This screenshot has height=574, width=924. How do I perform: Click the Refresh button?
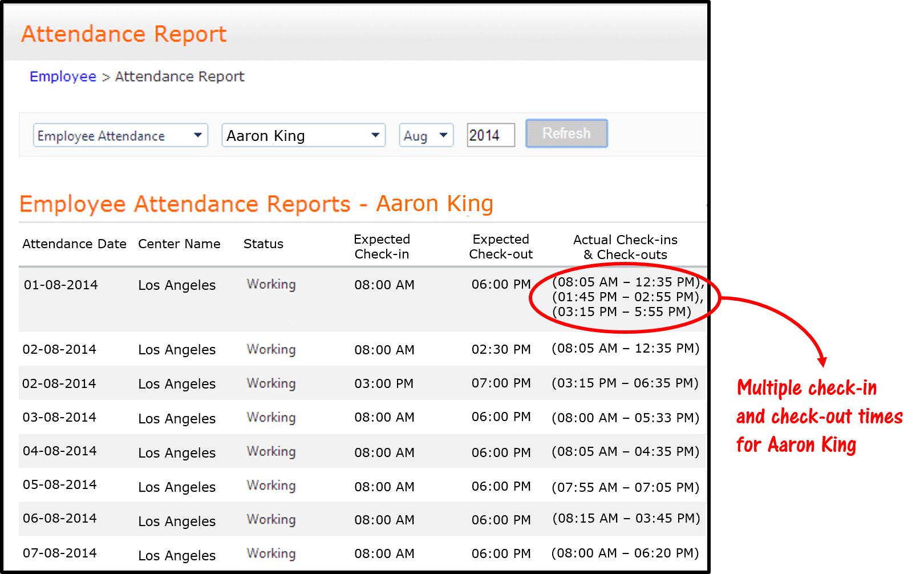click(x=566, y=134)
